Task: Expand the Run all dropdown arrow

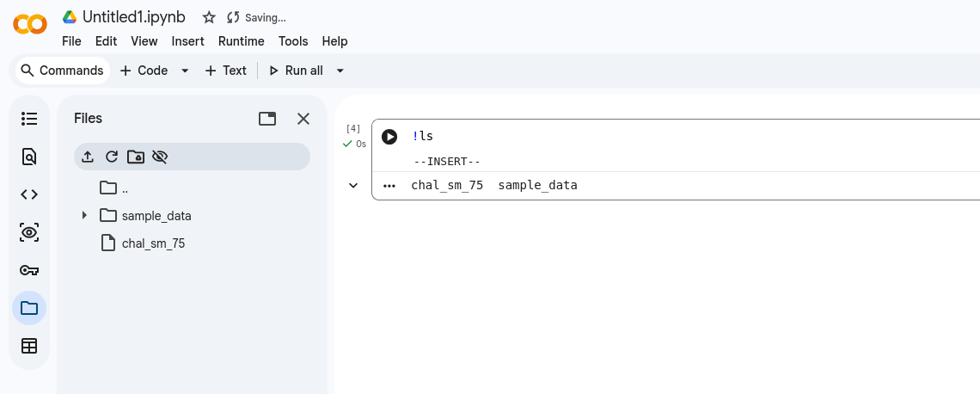Action: [x=340, y=71]
